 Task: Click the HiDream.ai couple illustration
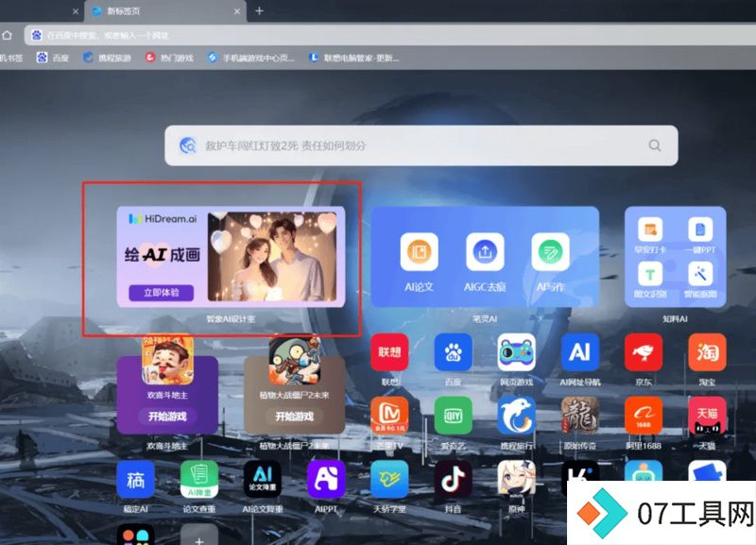point(272,256)
